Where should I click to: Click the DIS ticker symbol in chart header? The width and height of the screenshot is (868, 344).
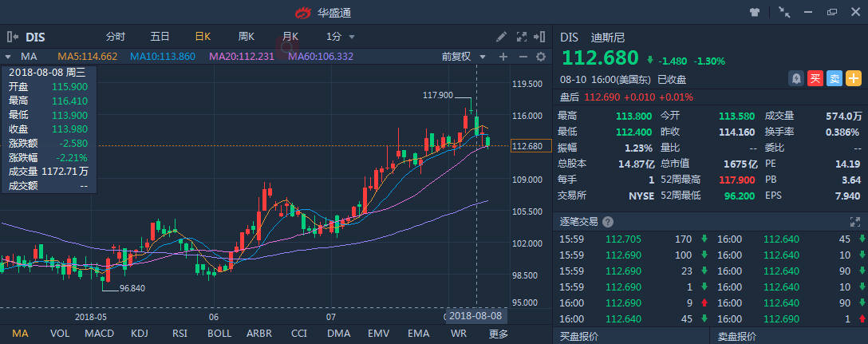click(x=35, y=38)
